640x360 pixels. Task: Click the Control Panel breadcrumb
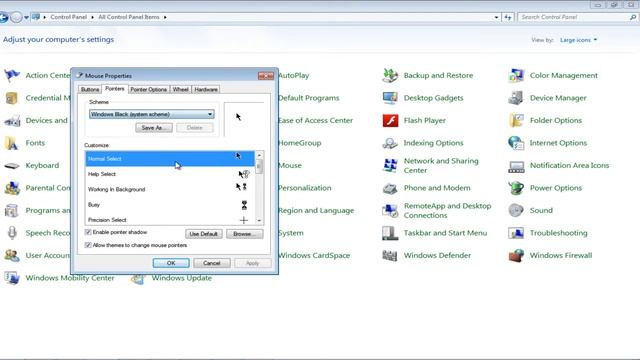[x=69, y=17]
